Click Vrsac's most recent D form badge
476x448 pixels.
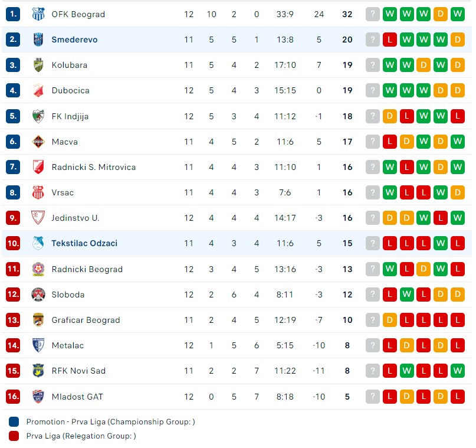(x=458, y=192)
